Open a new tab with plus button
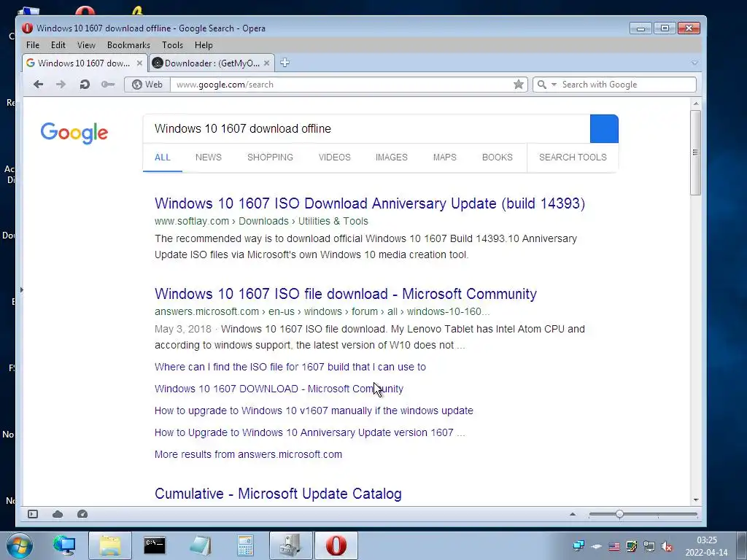 [285, 63]
